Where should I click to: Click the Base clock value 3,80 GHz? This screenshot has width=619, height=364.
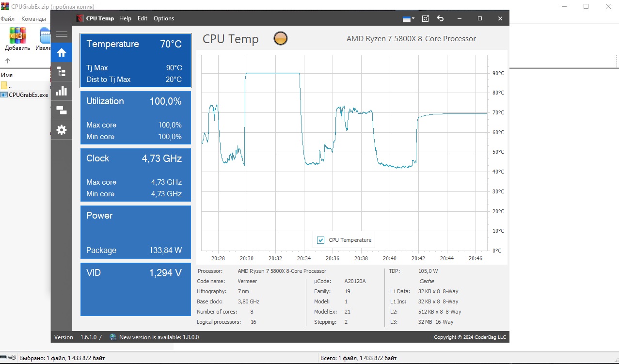coord(248,301)
